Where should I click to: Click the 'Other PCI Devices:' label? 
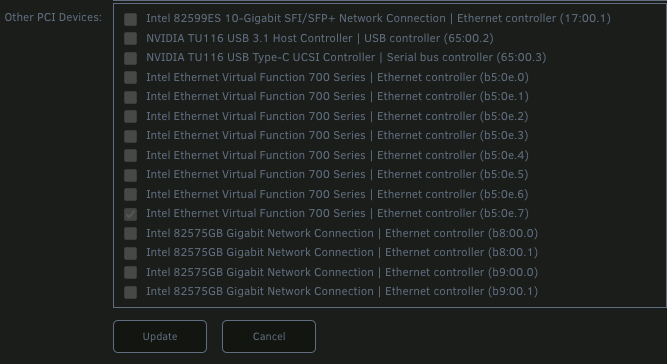coord(53,17)
